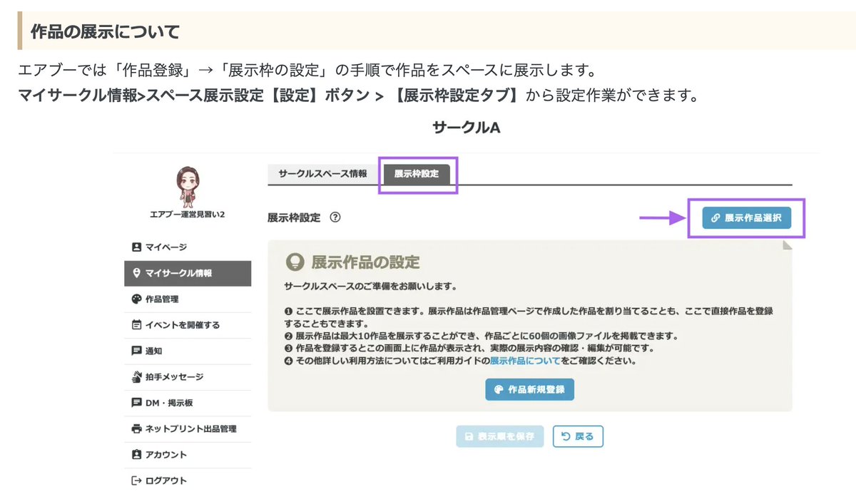Click the location pin icon for マイサークル情報
This screenshot has width=856, height=504.
tap(136, 273)
